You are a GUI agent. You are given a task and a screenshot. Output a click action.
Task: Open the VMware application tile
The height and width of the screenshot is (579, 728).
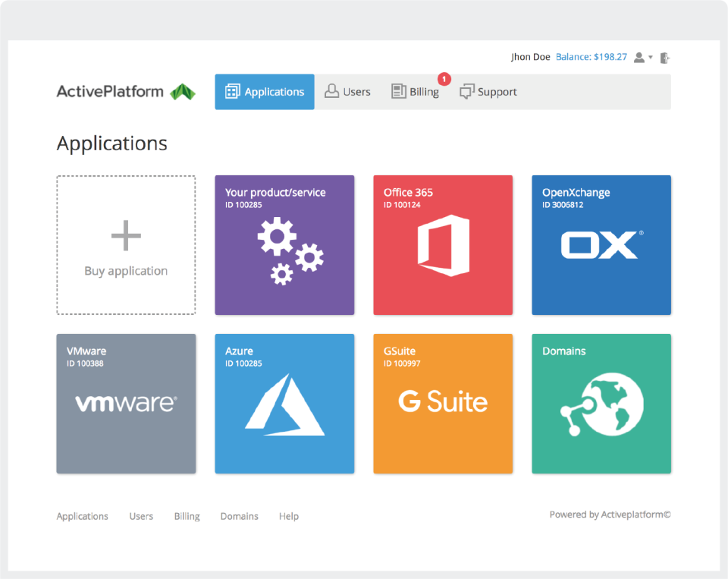click(126, 404)
